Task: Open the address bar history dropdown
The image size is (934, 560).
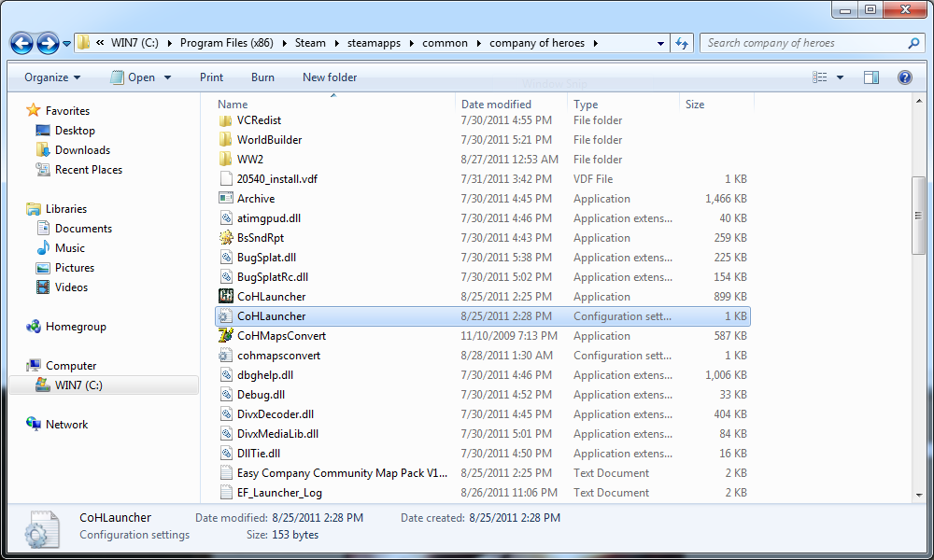Action: [x=660, y=44]
